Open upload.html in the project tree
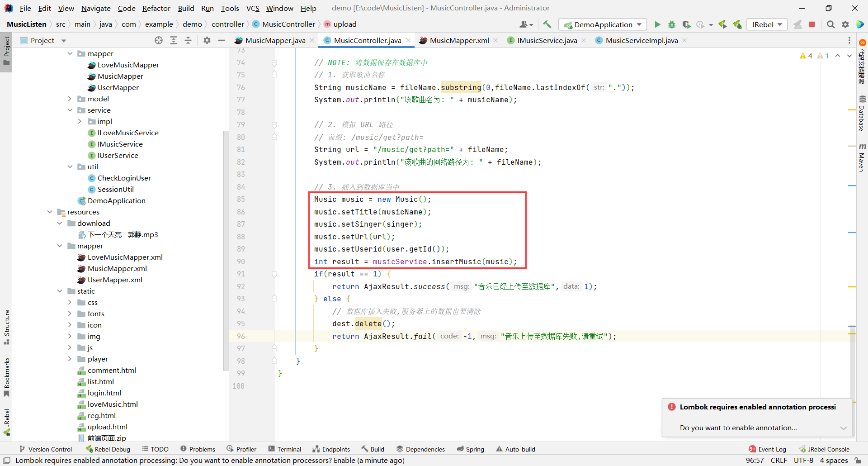Viewport: 868px width, 466px height. [x=107, y=427]
